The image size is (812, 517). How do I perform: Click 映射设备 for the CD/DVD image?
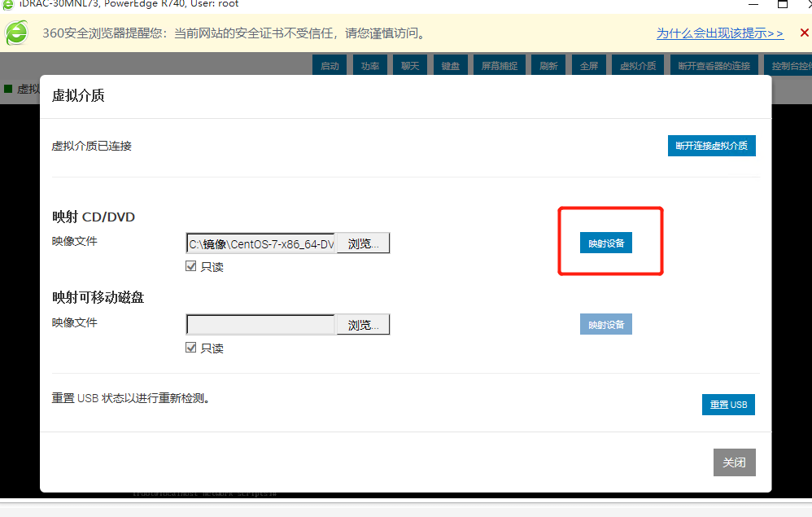coord(606,243)
